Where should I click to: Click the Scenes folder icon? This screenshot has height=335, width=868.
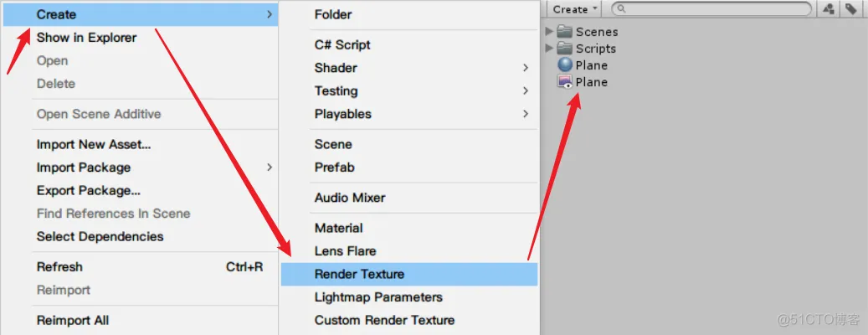click(565, 32)
